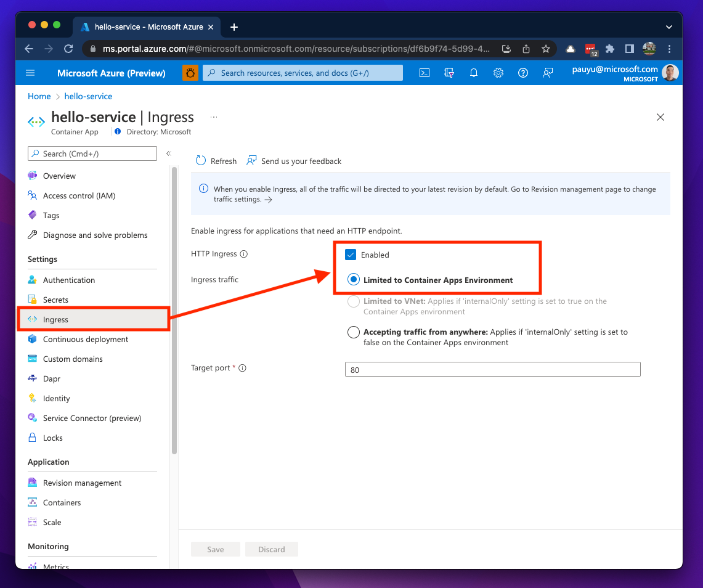The width and height of the screenshot is (703, 588).
Task: Open the more options ellipsis
Action: 214,116
